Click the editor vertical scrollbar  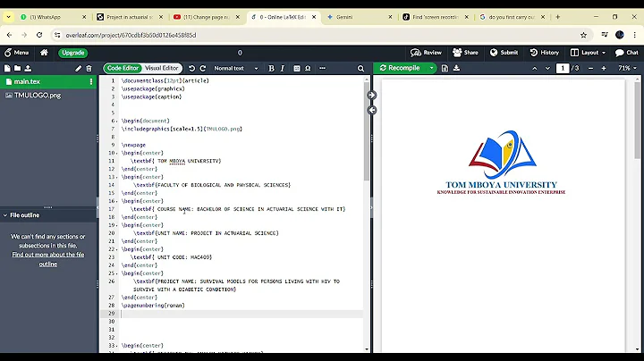pos(367,131)
